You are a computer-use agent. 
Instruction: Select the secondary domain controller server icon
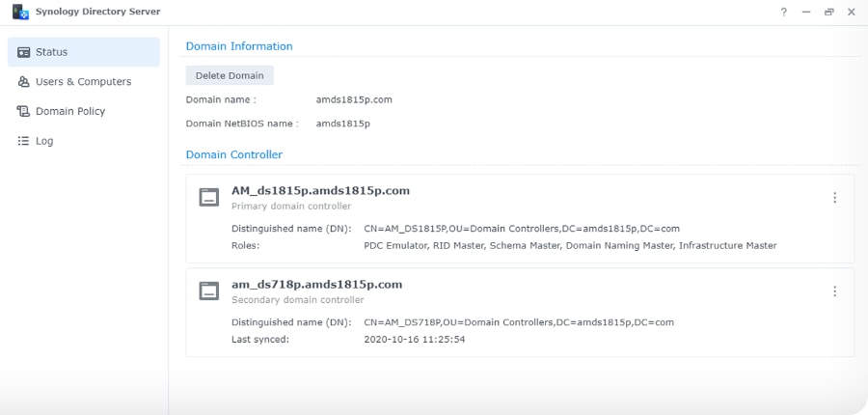click(x=209, y=291)
